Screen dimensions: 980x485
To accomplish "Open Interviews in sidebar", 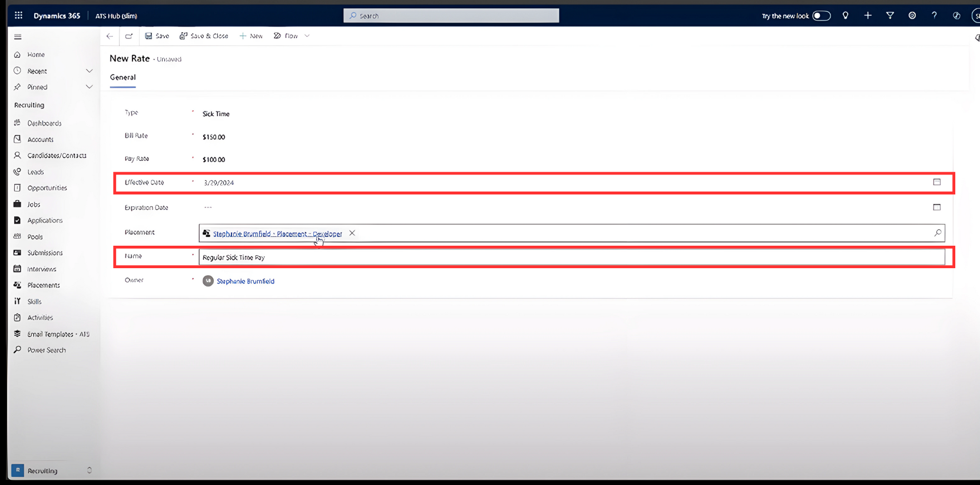I will click(x=42, y=269).
